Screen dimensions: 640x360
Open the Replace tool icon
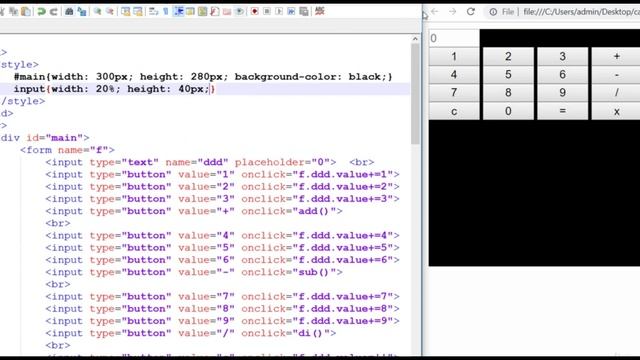pyautogui.click(x=82, y=11)
